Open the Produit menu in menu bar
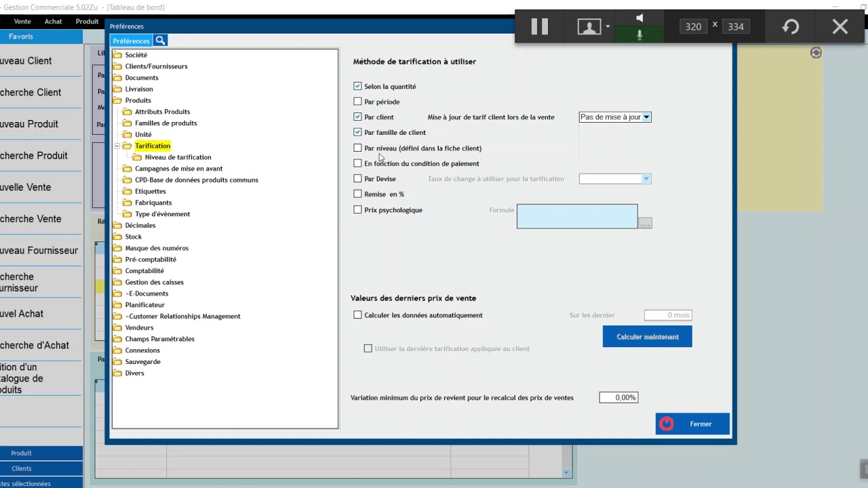Screen dimensions: 868x488 (87, 22)
